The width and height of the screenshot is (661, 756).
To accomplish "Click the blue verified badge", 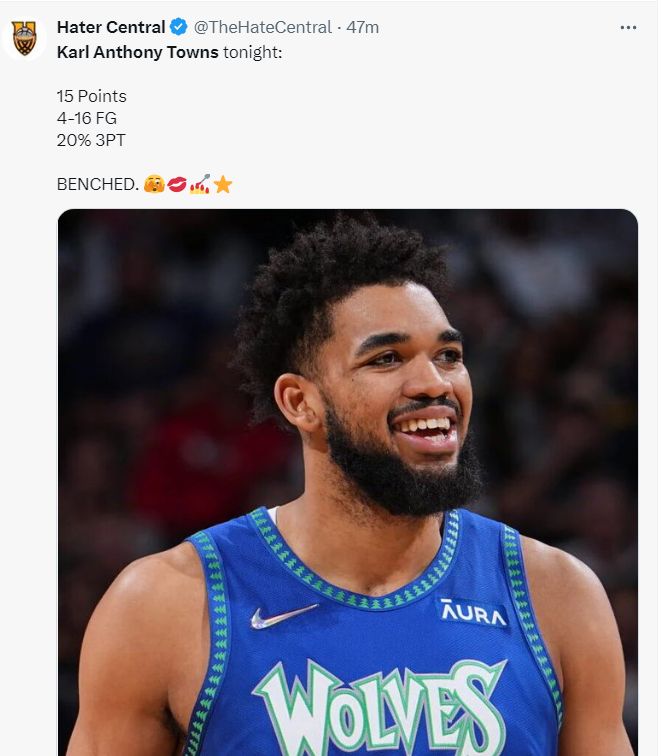I will tap(178, 27).
